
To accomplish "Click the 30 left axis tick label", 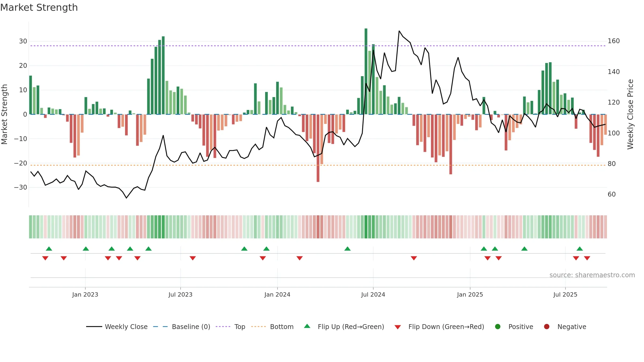I will point(23,41).
